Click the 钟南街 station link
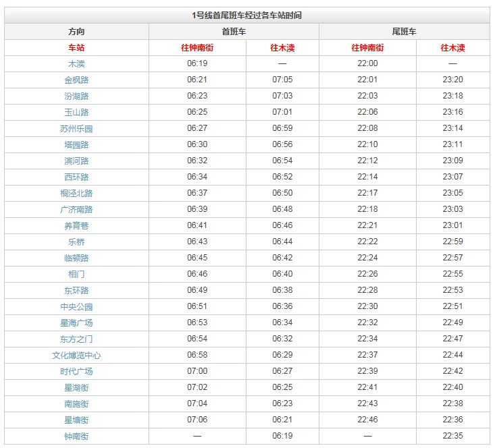Viewport: 497px width, 448px height. pos(76,437)
